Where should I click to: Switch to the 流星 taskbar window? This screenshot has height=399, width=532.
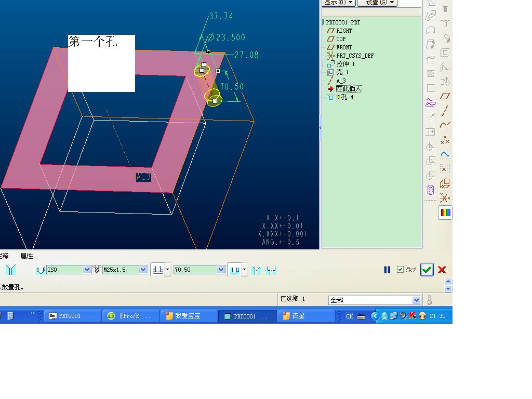tap(306, 316)
